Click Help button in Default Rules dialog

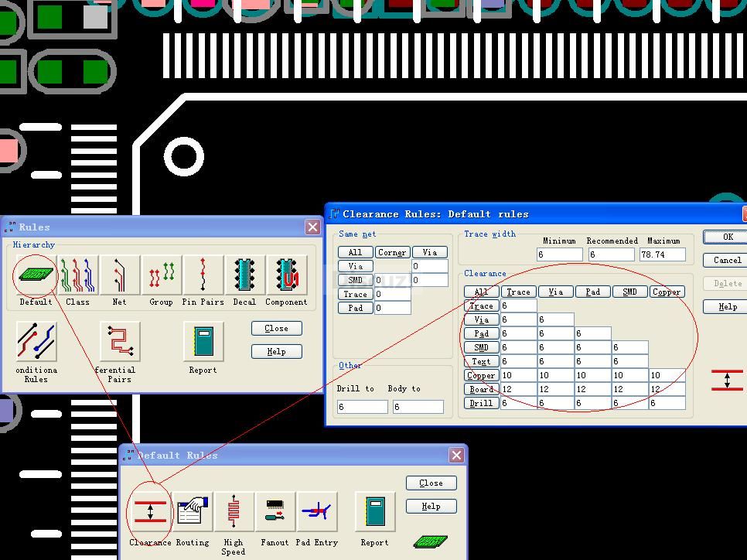tap(431, 506)
